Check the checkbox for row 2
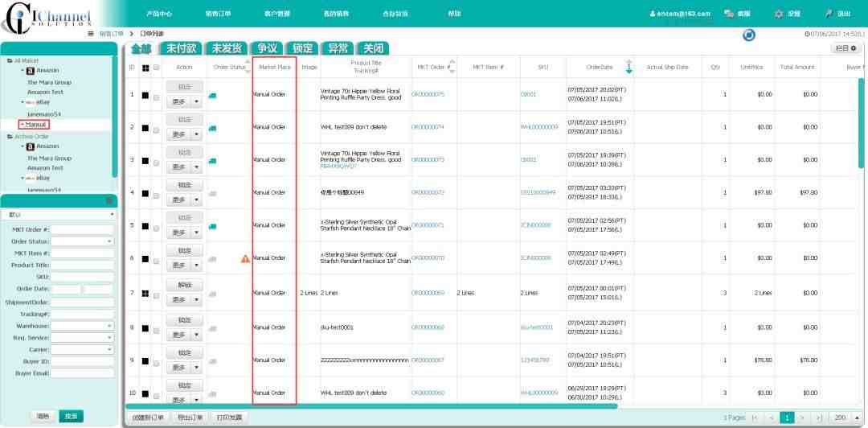Viewport: 868px width, 428px height. coord(157,130)
